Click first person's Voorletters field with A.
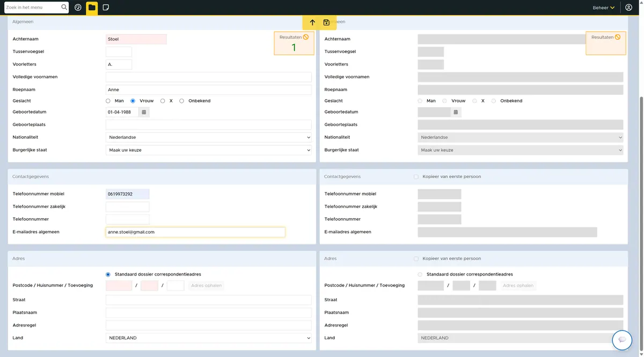644x357 pixels. tap(119, 64)
